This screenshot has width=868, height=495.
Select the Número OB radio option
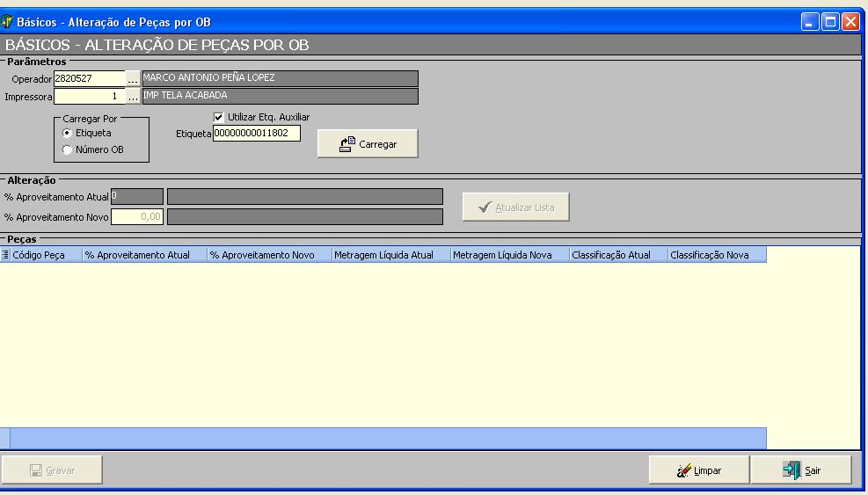68,149
